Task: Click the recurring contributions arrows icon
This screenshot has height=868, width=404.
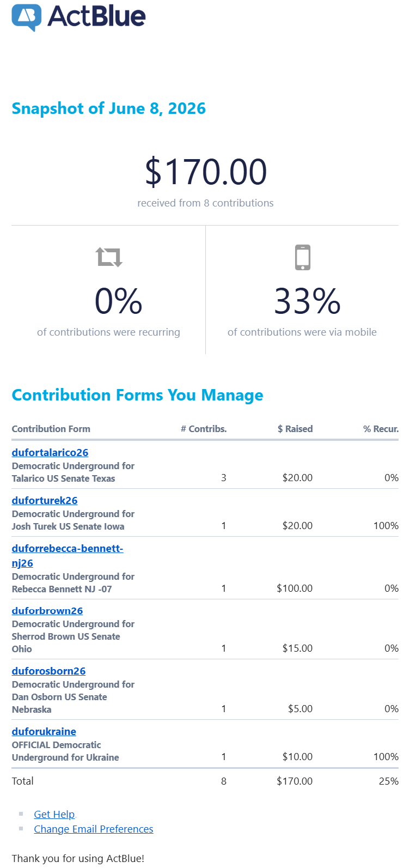Action: (x=109, y=257)
